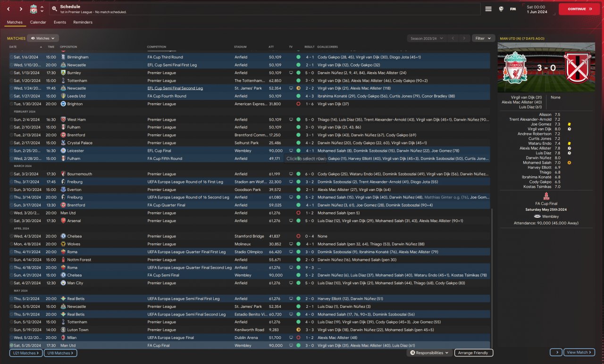This screenshot has height=364, width=604.
Task: Switch to the Matches tab
Action: [15, 22]
